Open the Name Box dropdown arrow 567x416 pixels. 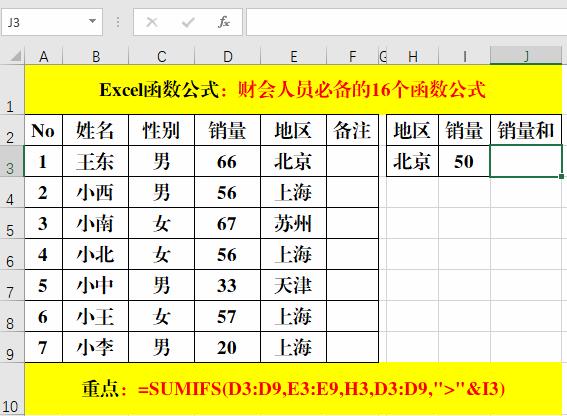click(x=93, y=21)
